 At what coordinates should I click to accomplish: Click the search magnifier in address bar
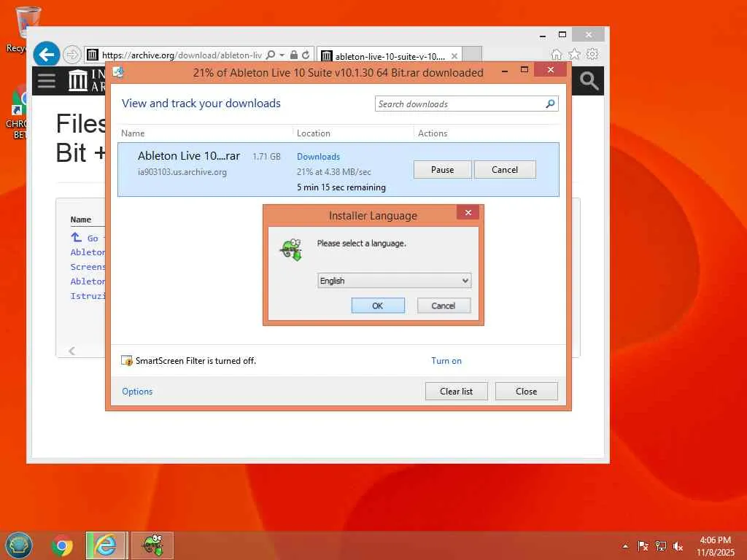[271, 55]
